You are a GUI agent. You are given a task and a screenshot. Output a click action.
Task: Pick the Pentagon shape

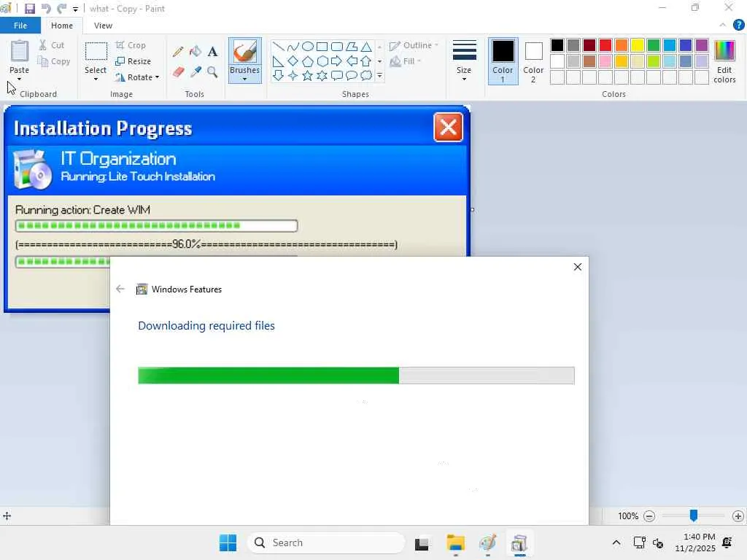click(x=308, y=61)
